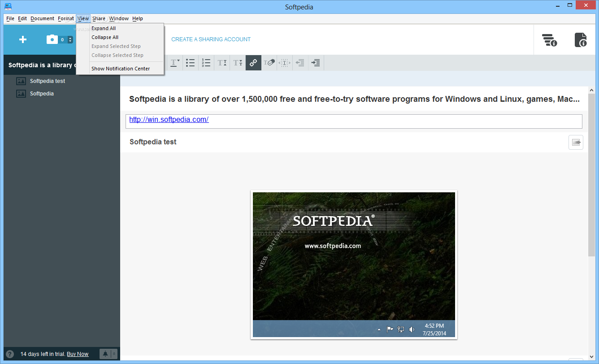Click the camera capture icon
Screen dimensions: 599x364
(52, 39)
